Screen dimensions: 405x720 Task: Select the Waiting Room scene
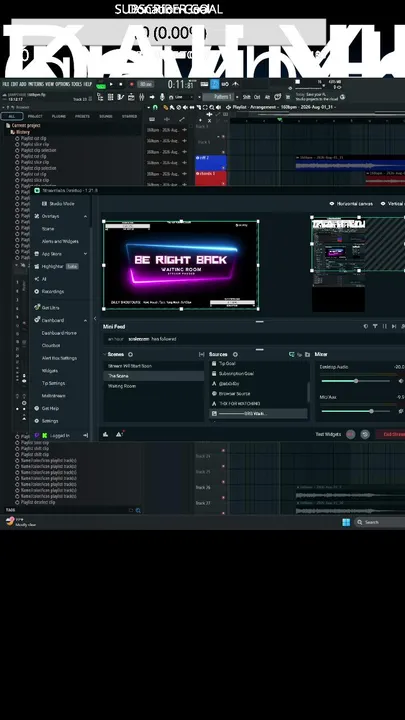coord(122,386)
